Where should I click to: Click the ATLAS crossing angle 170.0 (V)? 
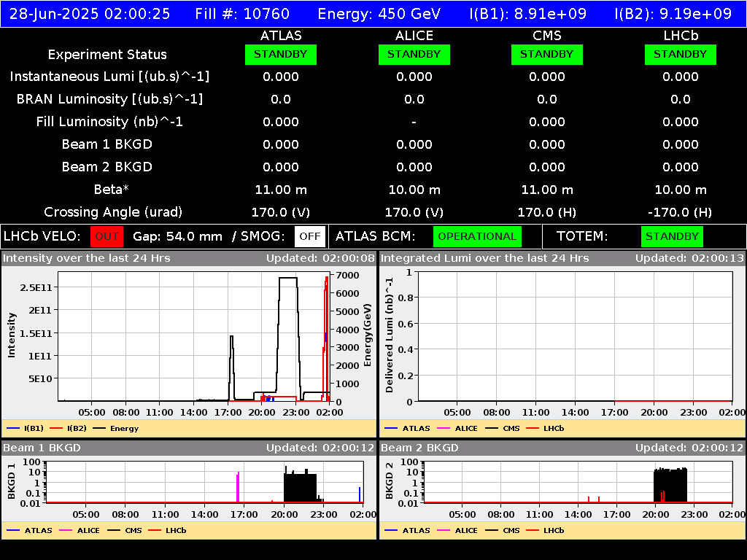(x=281, y=212)
